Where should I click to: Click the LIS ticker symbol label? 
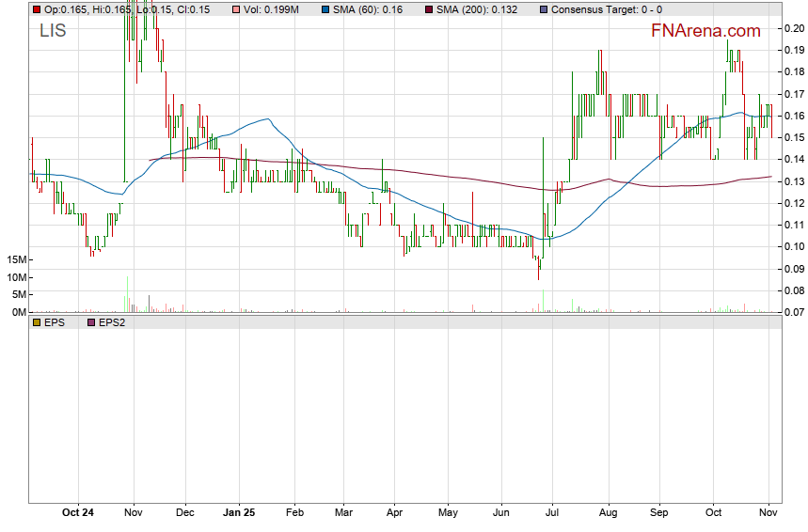point(52,30)
